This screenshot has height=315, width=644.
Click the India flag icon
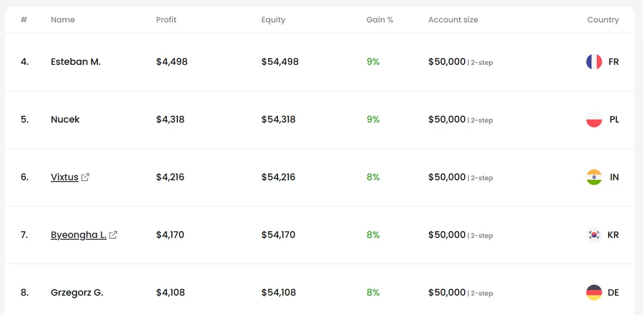594,177
